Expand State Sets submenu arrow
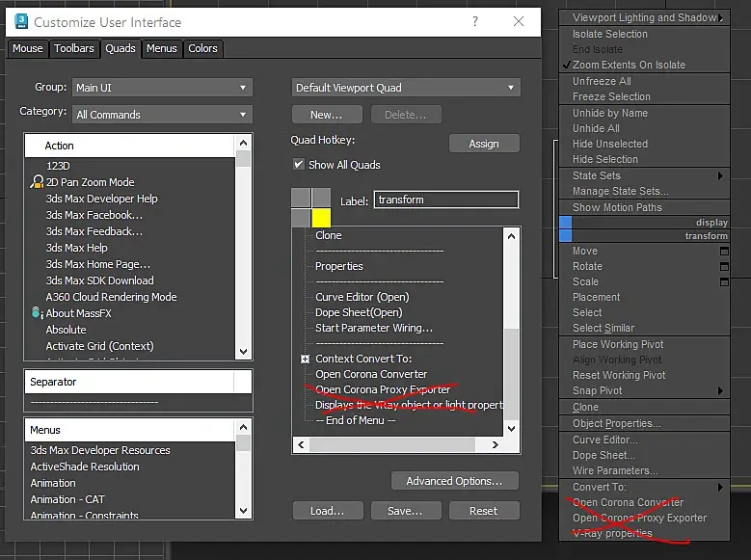 coord(720,175)
